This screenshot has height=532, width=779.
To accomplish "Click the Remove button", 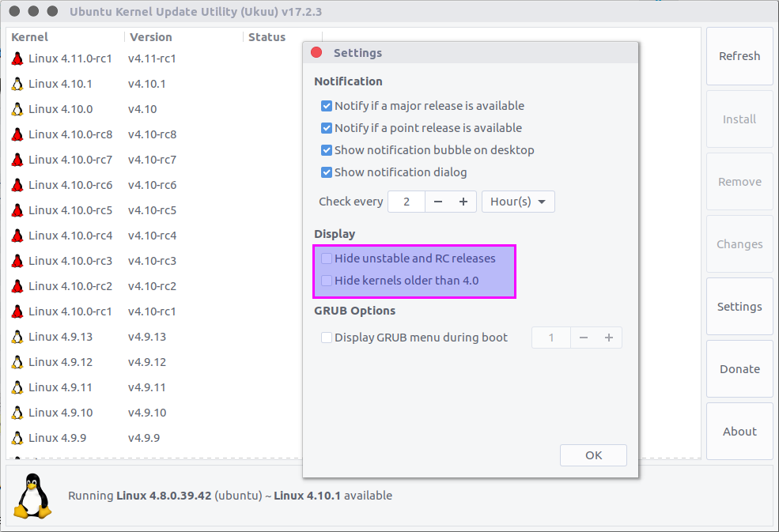I will click(x=739, y=182).
